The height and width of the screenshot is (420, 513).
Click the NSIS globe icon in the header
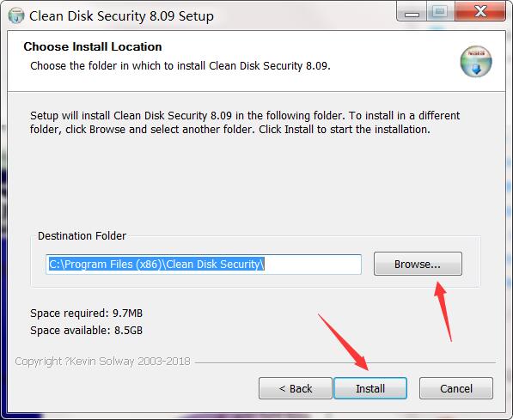[x=476, y=62]
